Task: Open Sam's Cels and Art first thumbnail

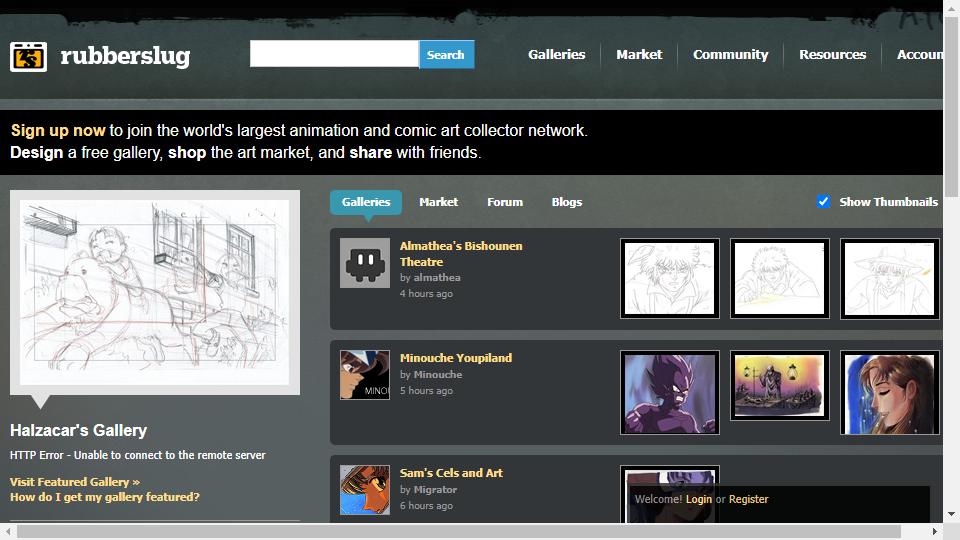Action: pyautogui.click(x=670, y=494)
